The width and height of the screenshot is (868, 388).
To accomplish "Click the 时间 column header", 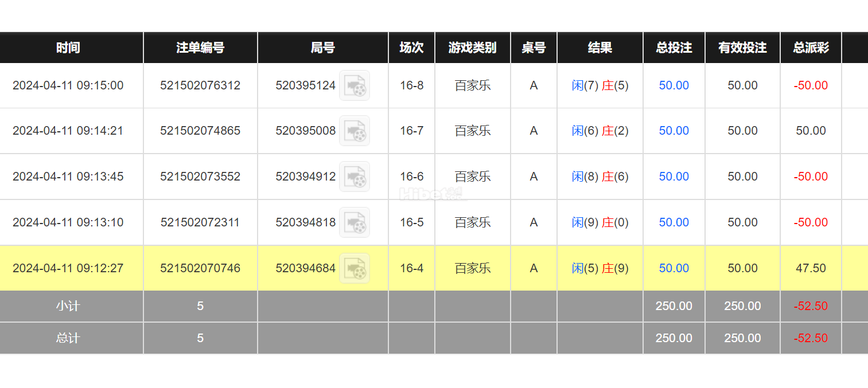I will [x=68, y=48].
